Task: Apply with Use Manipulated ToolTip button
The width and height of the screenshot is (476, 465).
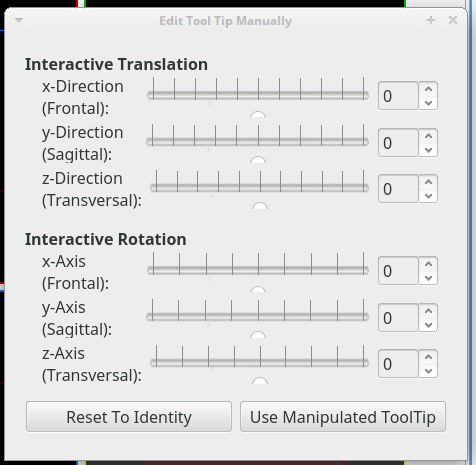Action: [x=343, y=417]
